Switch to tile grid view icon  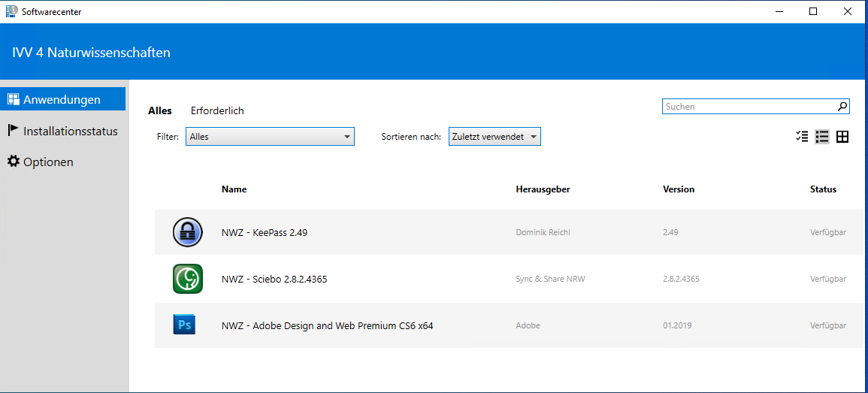842,137
